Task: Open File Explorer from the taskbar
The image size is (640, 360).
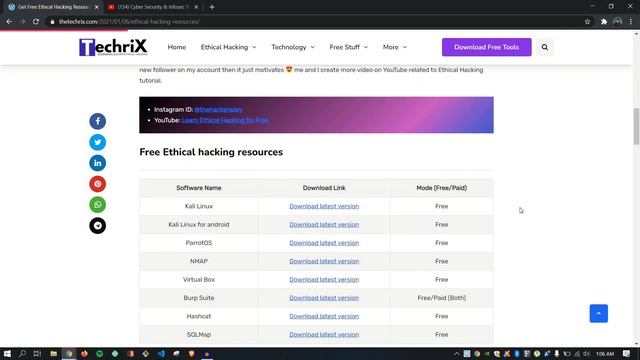Action: click(x=53, y=354)
